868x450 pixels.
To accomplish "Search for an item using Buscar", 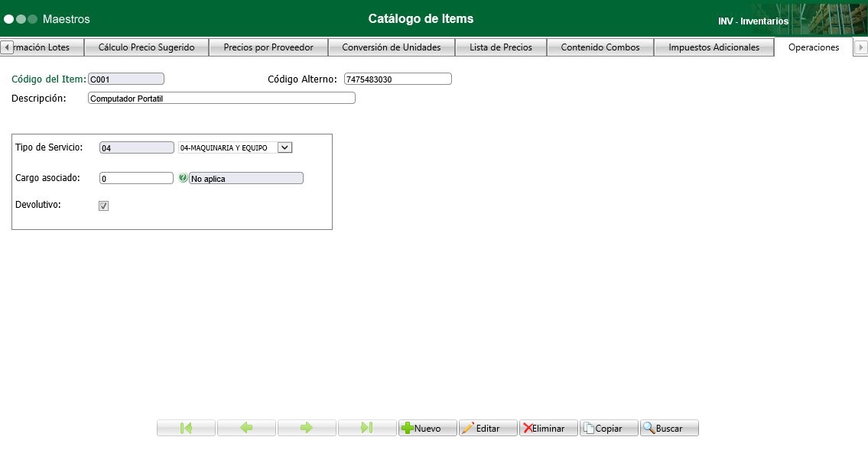I will pos(668,428).
